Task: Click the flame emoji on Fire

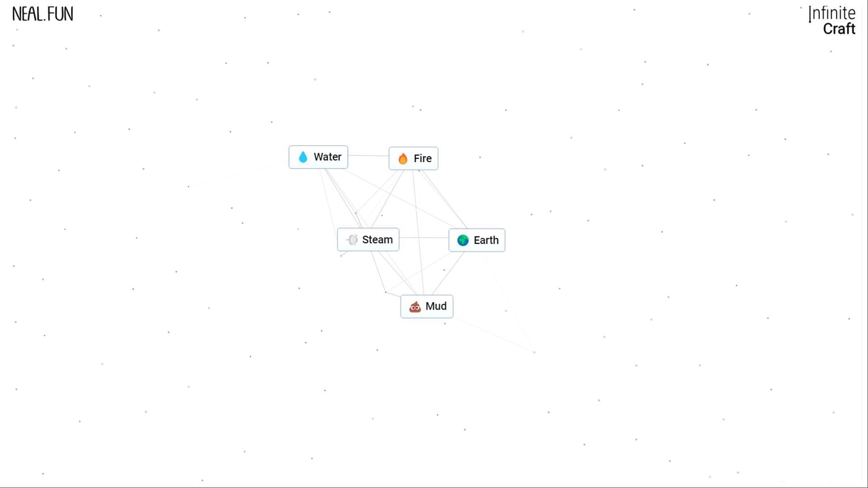Action: (x=403, y=159)
